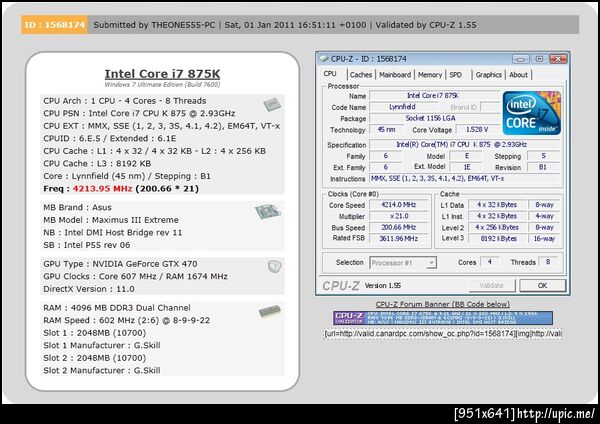Click the CPU-Z logo at window bottom
Viewport: 600px width, 424px height.
click(x=341, y=286)
